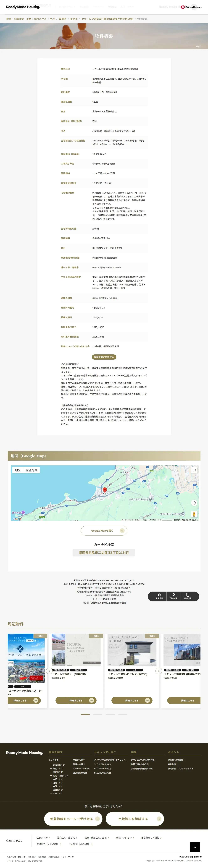
Task: Click the back-to-top arrow button
Action: tap(195, 847)
